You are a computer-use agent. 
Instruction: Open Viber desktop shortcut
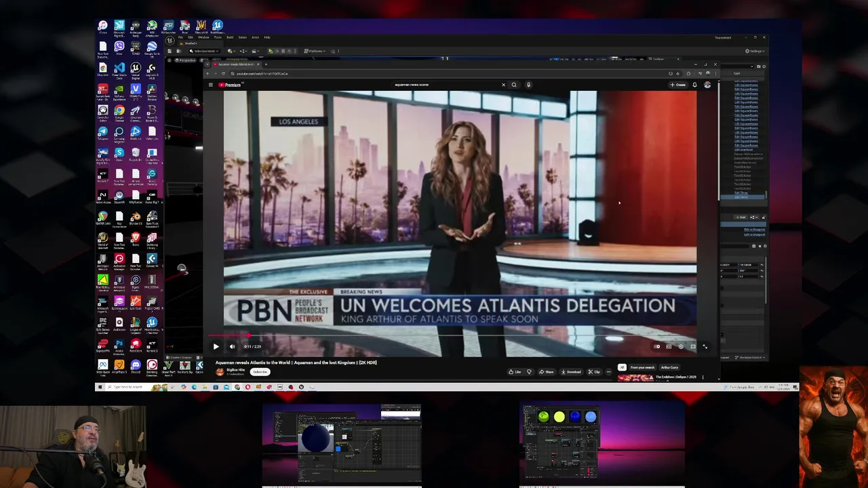click(x=119, y=49)
